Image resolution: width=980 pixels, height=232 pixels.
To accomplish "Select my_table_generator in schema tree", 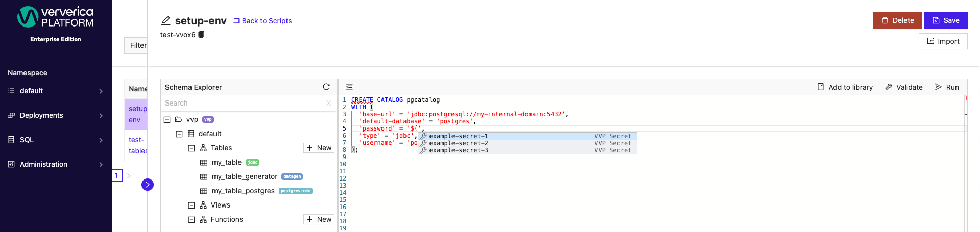I will point(245,176).
